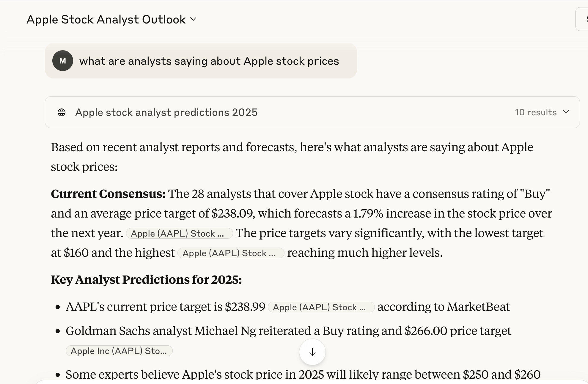Click the 10 results label

[535, 112]
